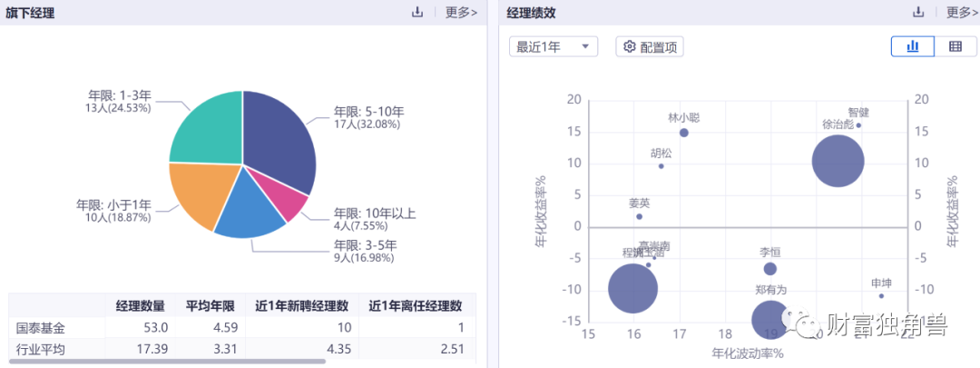Click the horizontal scrollbar under the table

[168, 361]
